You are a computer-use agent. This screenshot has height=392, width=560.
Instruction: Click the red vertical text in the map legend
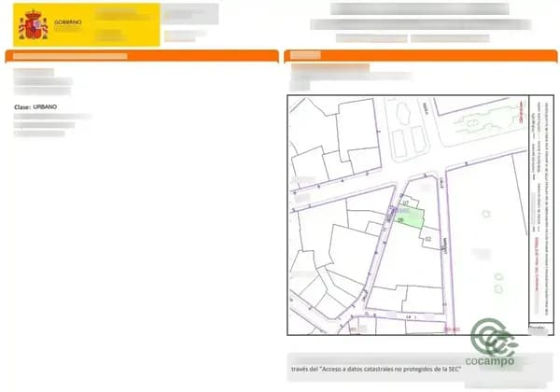531,271
